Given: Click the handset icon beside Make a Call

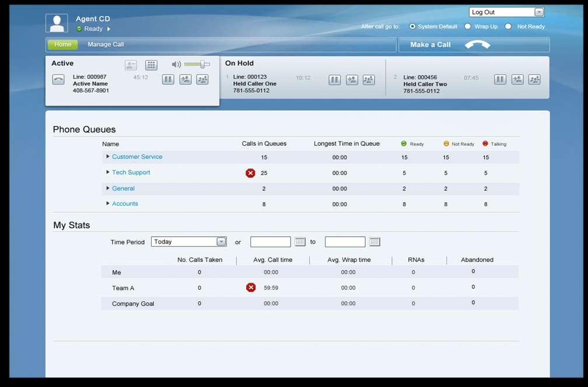Looking at the screenshot, I should [x=477, y=44].
